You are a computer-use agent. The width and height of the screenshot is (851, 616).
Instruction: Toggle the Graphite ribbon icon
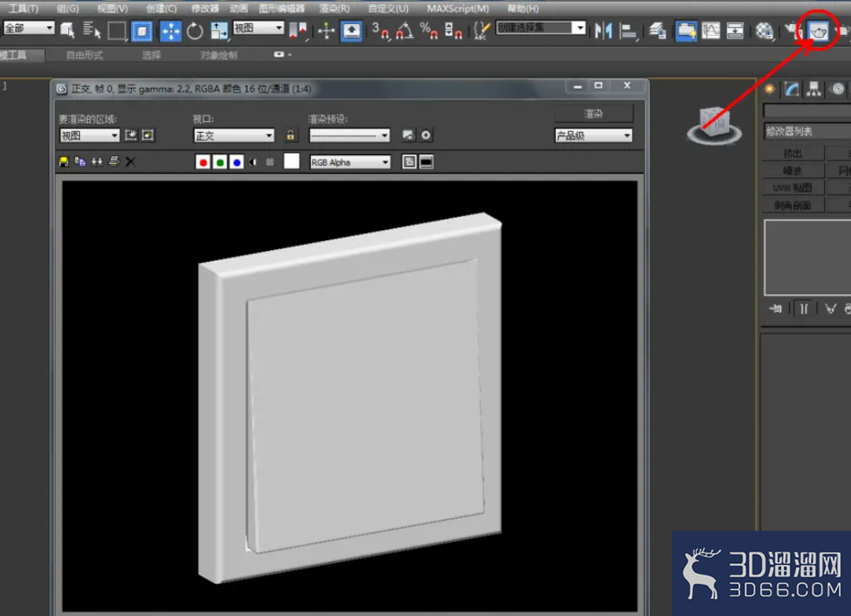pos(686,30)
